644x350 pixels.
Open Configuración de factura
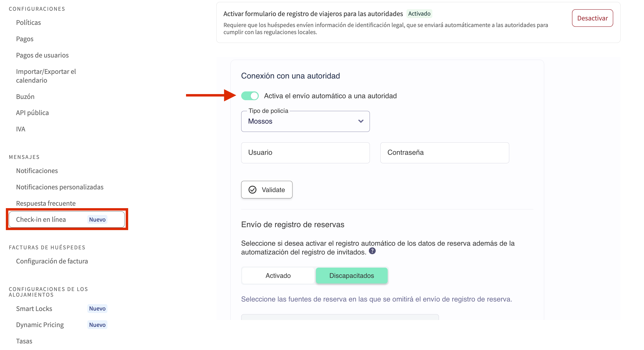click(52, 261)
